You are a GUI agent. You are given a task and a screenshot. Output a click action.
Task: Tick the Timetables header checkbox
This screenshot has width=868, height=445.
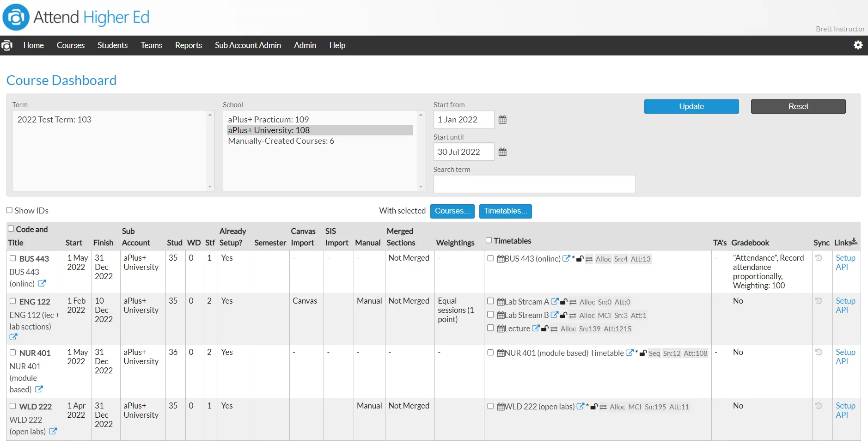tap(489, 240)
